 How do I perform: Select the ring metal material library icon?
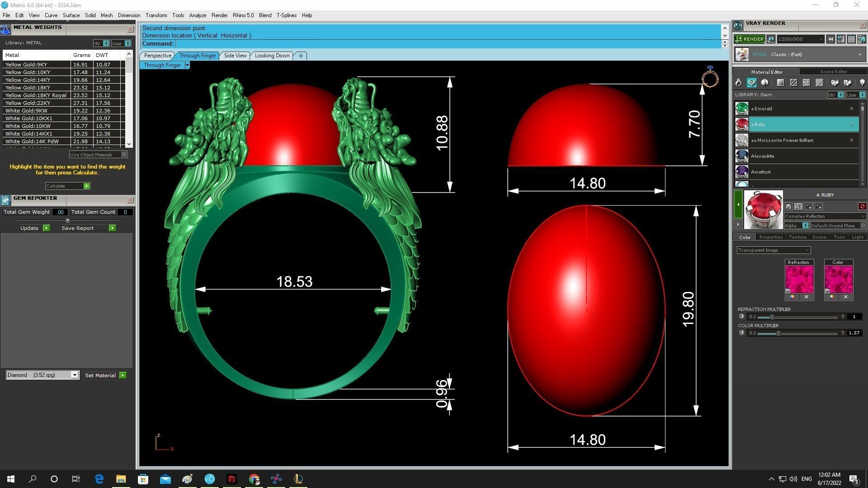738,83
